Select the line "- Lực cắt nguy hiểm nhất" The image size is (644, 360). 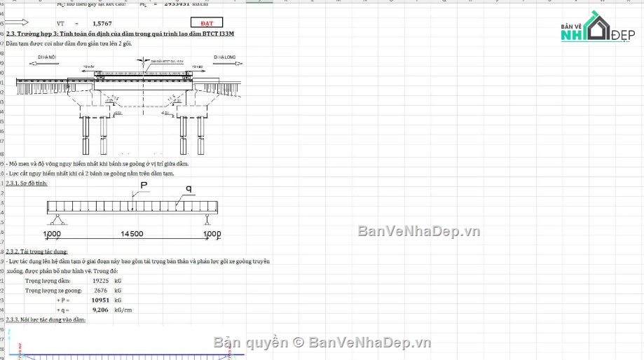tap(90, 173)
